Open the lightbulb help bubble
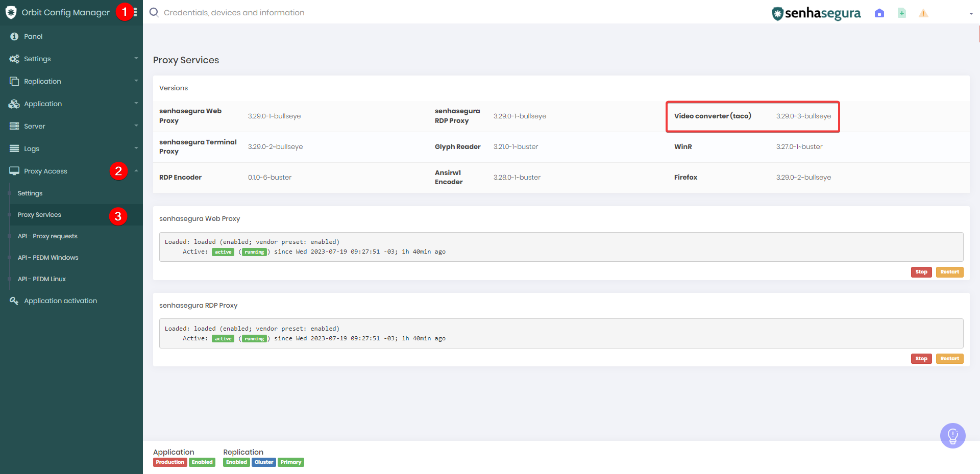Screen dimensions: 980x474 (x=952, y=436)
